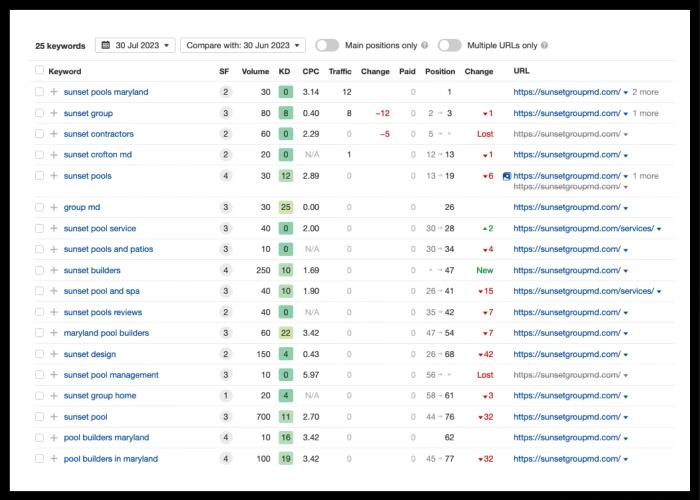Click the SF badge 2 for sunset pools maryland
This screenshot has height=500, width=700.
click(225, 92)
